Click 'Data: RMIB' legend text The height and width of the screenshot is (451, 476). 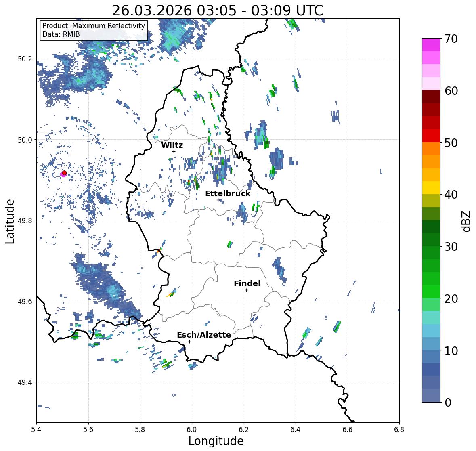61,34
